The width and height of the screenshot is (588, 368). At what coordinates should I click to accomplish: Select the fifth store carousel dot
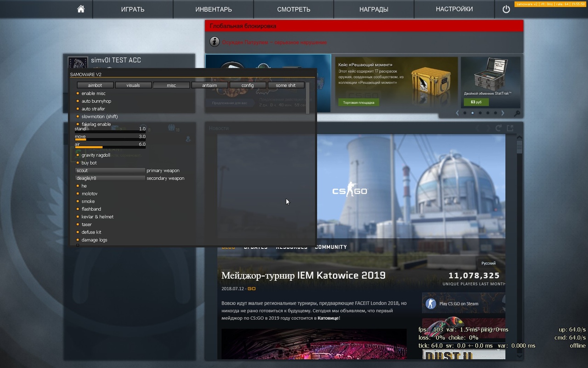495,113
